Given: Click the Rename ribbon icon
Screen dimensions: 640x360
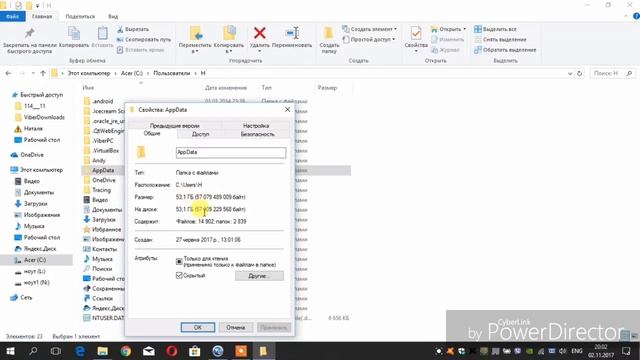Looking at the screenshot, I should 292,33.
